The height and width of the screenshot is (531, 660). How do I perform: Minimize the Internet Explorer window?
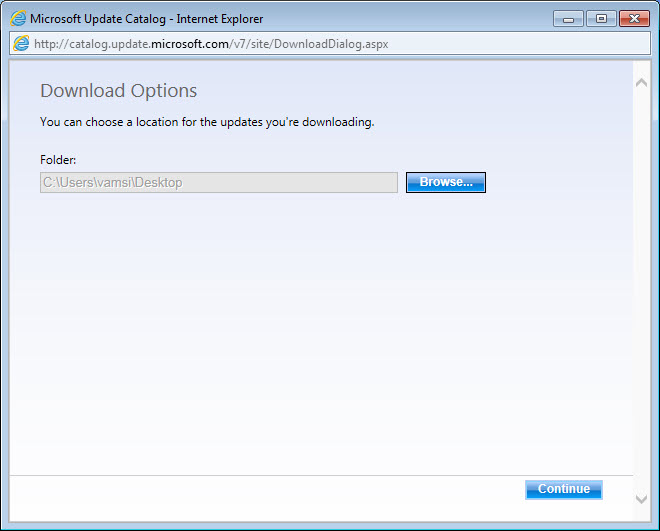(x=568, y=19)
